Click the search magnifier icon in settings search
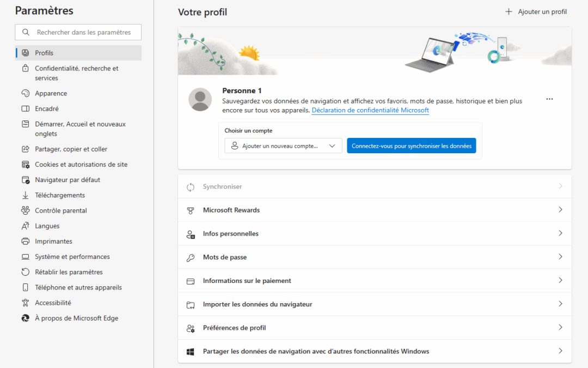The width and height of the screenshot is (588, 368). point(26,32)
